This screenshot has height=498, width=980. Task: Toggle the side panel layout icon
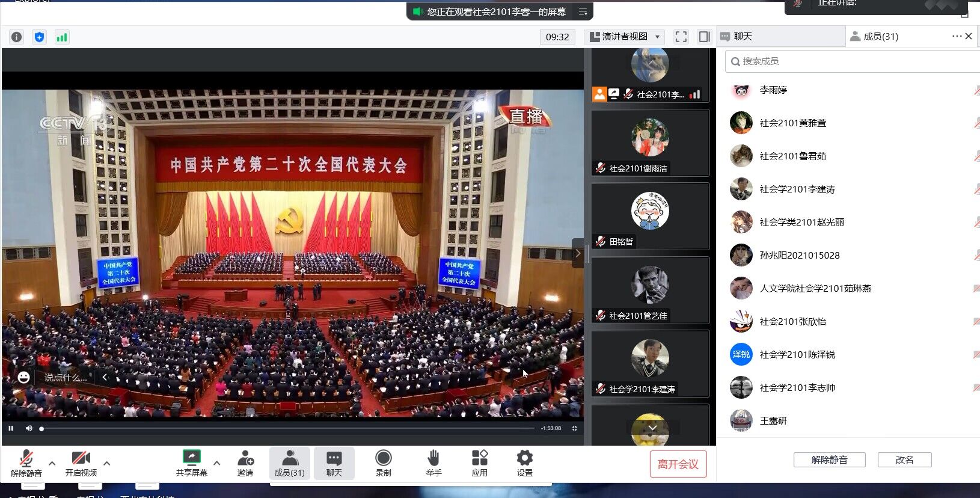coord(704,37)
